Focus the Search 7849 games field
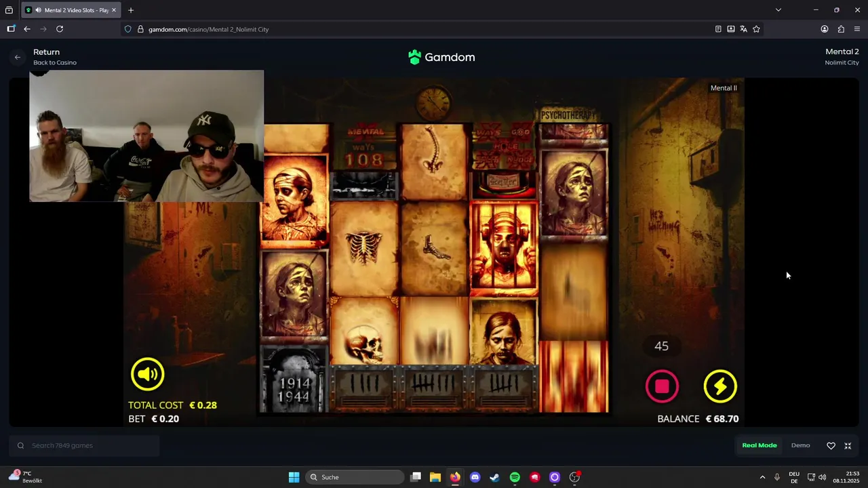868x488 pixels. click(84, 445)
